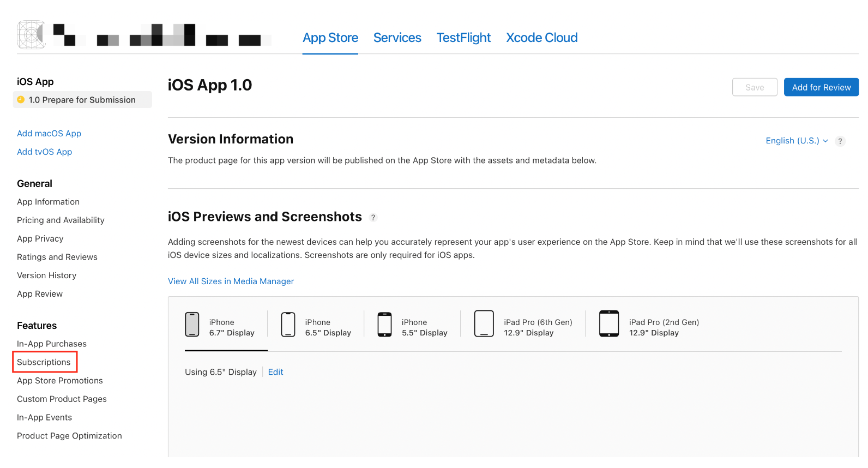Click the iOS App 1.0 page heading

210,85
